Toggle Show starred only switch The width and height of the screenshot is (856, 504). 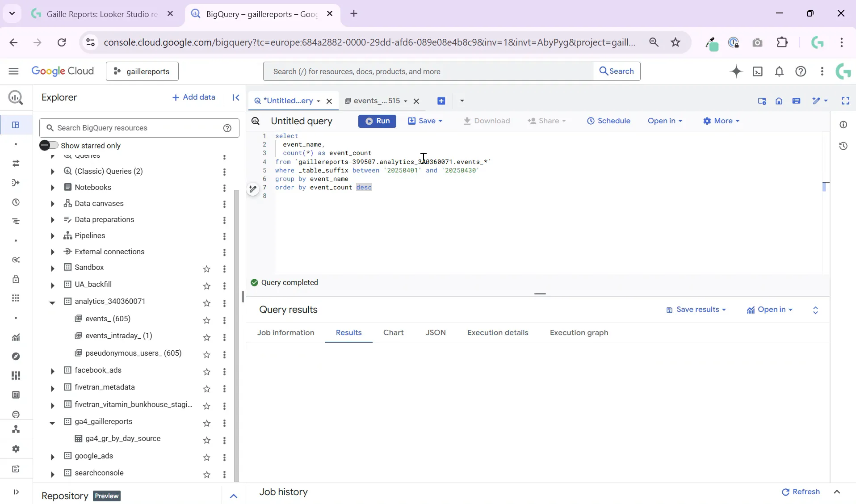(x=49, y=145)
